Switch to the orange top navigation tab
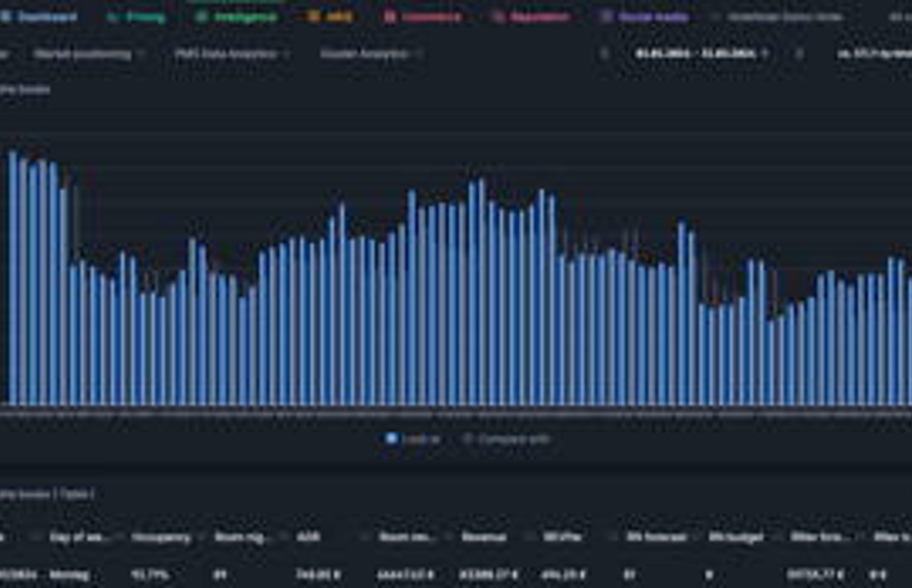The image size is (912, 588). (329, 17)
